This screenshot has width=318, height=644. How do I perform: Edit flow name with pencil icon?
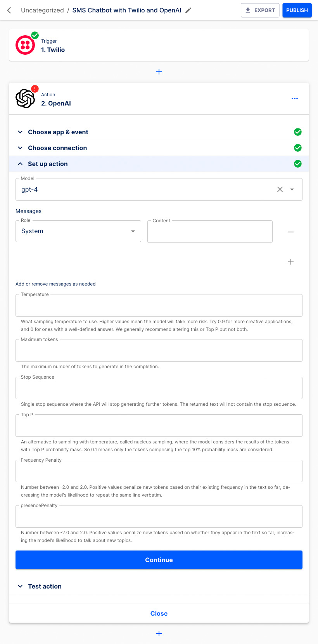coord(188,10)
